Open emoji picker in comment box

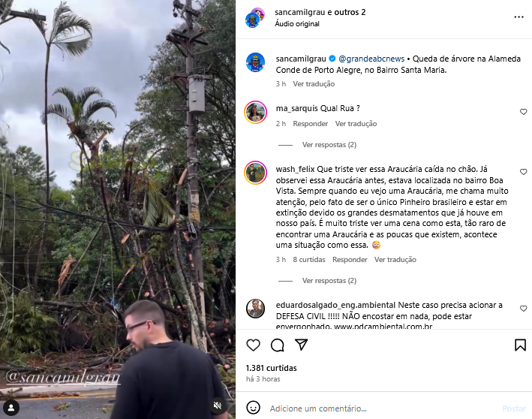[253, 408]
